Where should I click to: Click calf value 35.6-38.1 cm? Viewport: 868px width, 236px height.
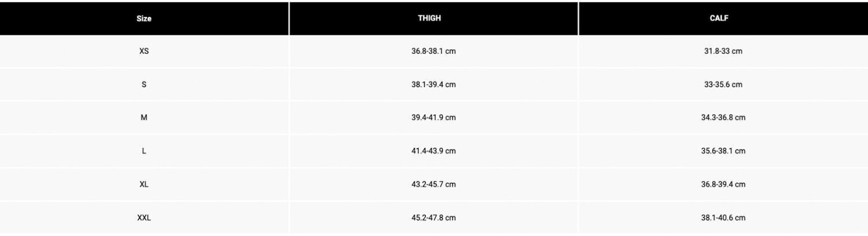723,151
